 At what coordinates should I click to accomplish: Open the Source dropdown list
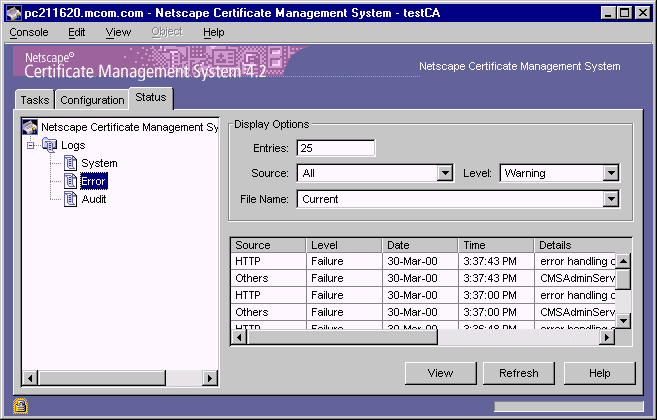click(x=445, y=174)
